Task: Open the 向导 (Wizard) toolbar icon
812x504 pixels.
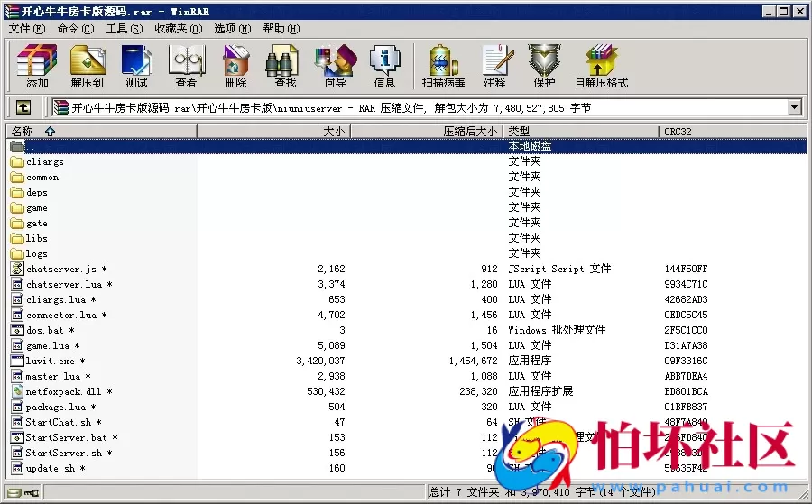Action: coord(336,66)
